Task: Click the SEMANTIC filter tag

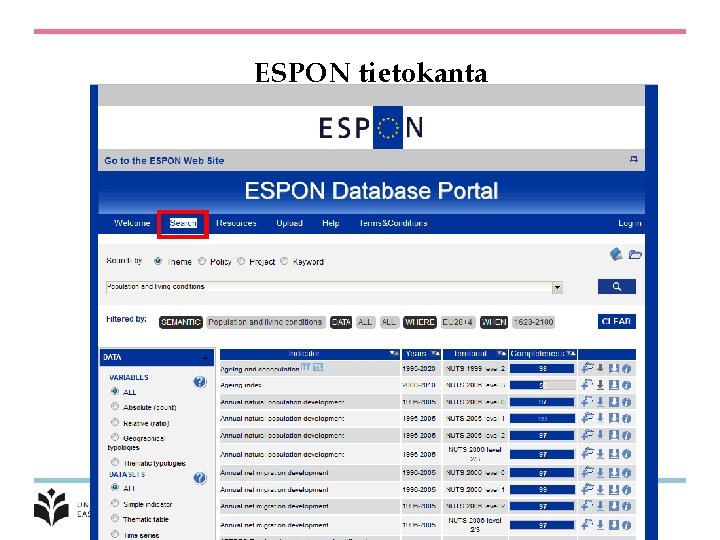Action: click(181, 322)
